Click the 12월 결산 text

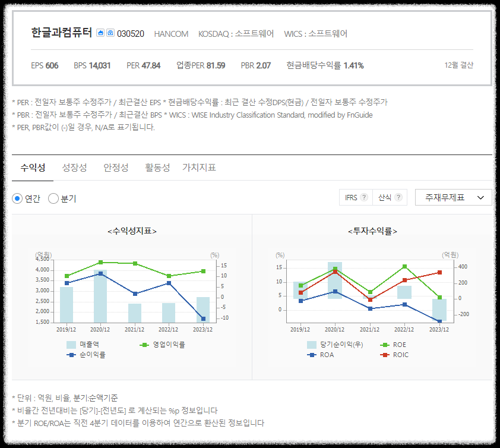pyautogui.click(x=459, y=65)
